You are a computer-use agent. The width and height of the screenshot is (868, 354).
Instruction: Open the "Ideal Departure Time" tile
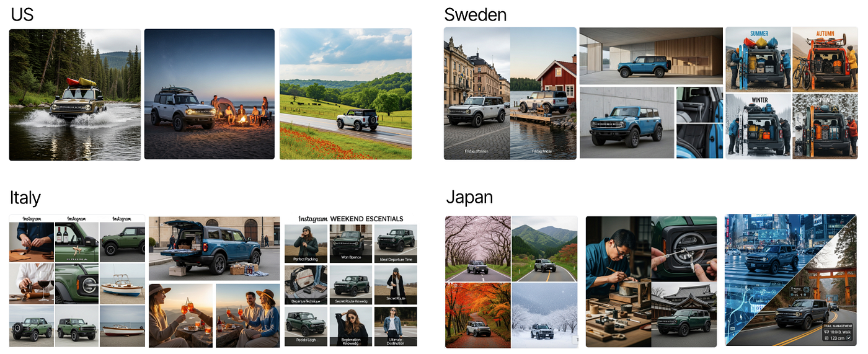396,244
